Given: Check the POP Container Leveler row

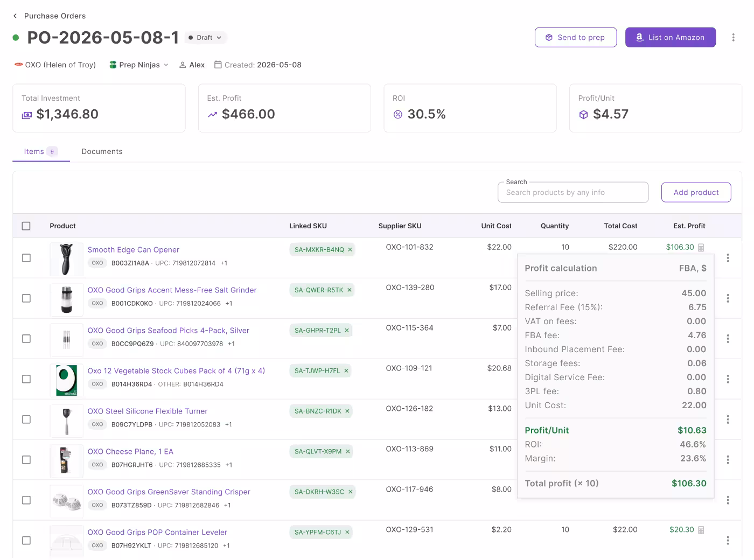Looking at the screenshot, I should [26, 541].
